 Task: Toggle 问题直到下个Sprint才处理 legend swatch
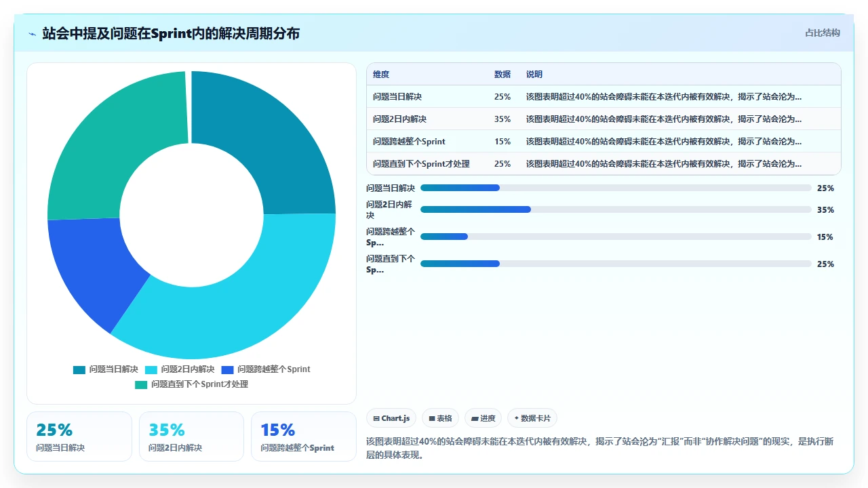[x=141, y=384]
